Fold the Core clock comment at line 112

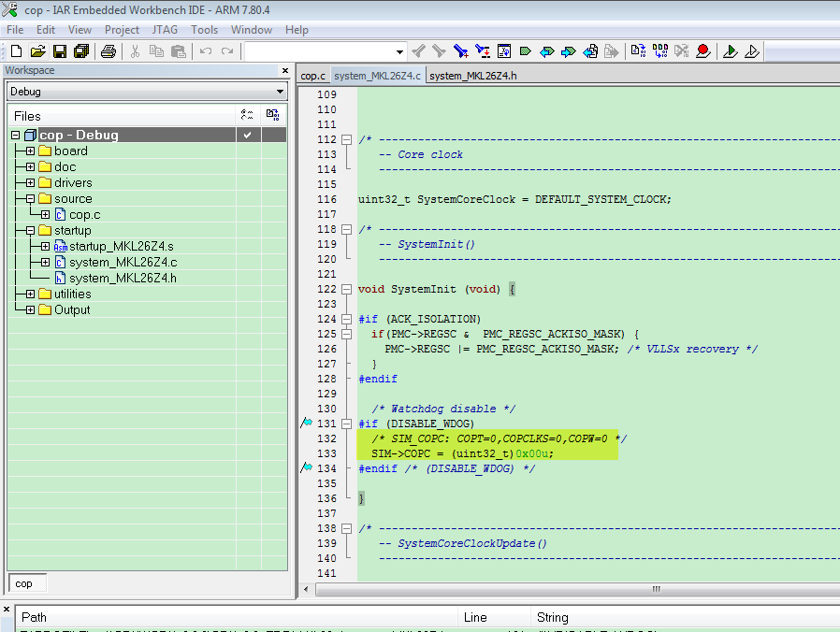[x=347, y=140]
